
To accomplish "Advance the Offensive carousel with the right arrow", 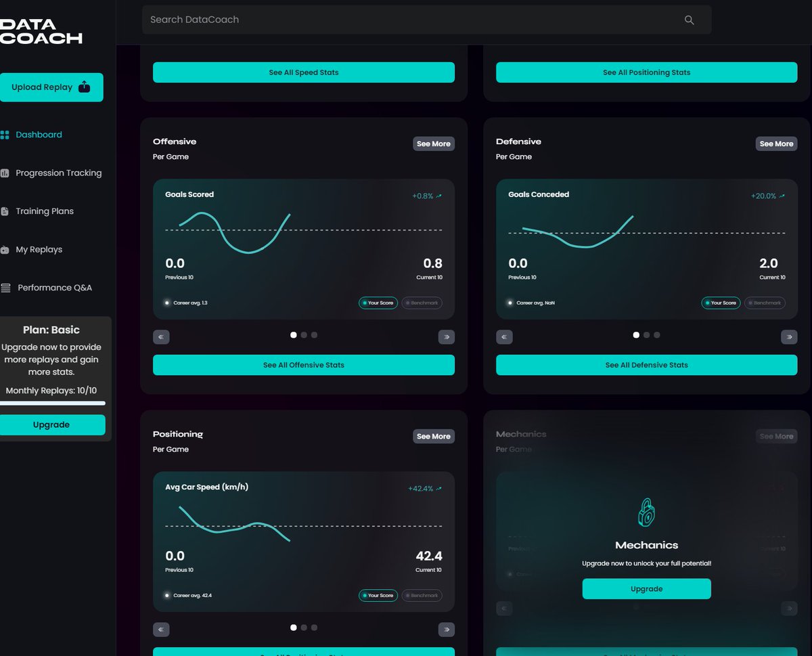I will 447,336.
